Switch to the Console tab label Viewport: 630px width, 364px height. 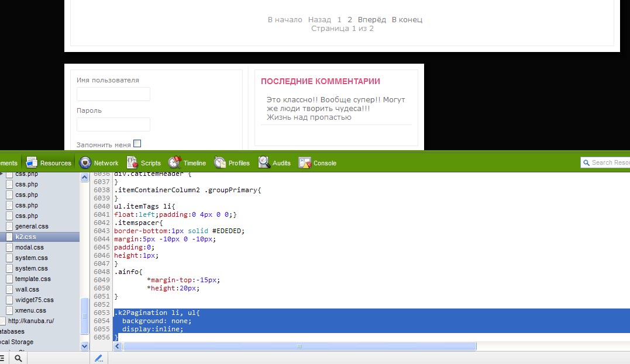click(x=325, y=163)
